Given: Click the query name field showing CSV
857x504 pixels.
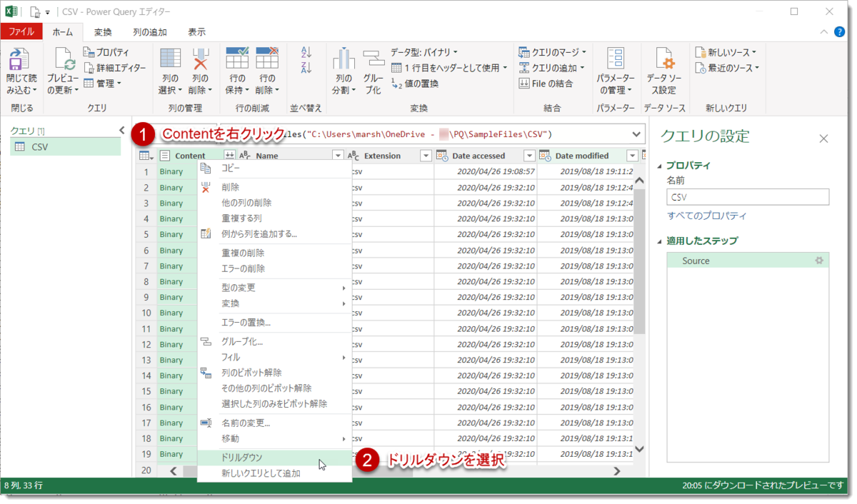Looking at the screenshot, I should [x=747, y=197].
